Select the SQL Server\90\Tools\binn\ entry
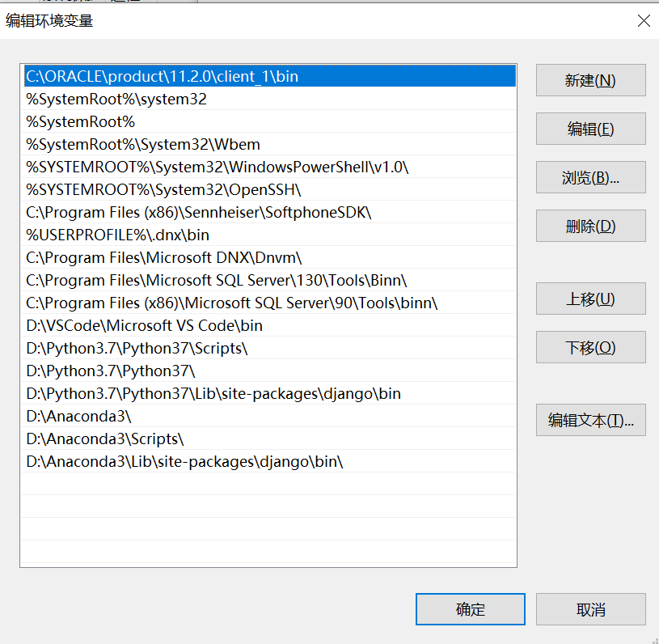 pyautogui.click(x=270, y=303)
